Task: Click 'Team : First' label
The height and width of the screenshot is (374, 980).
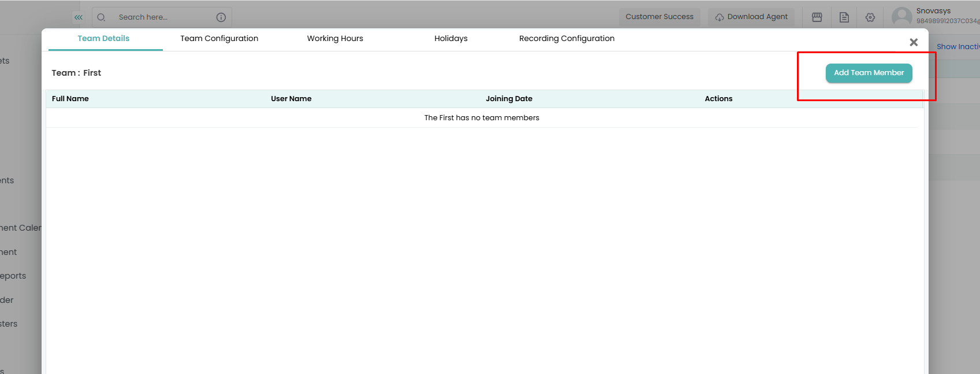Action: click(x=76, y=73)
